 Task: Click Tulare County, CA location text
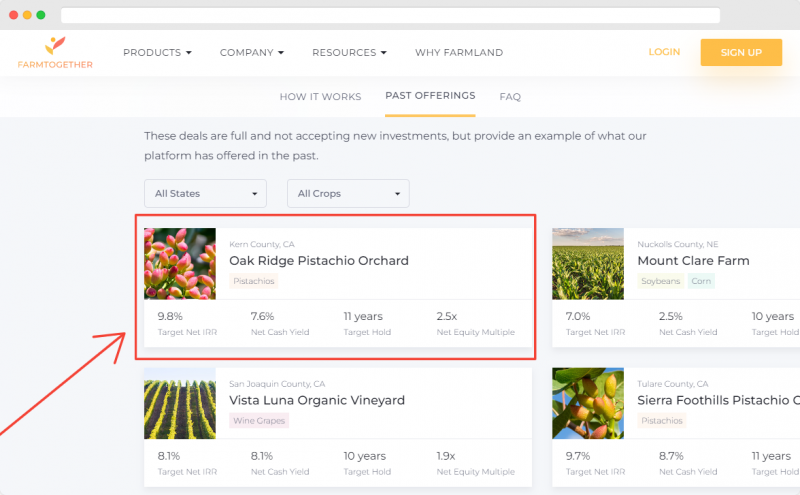(x=672, y=384)
